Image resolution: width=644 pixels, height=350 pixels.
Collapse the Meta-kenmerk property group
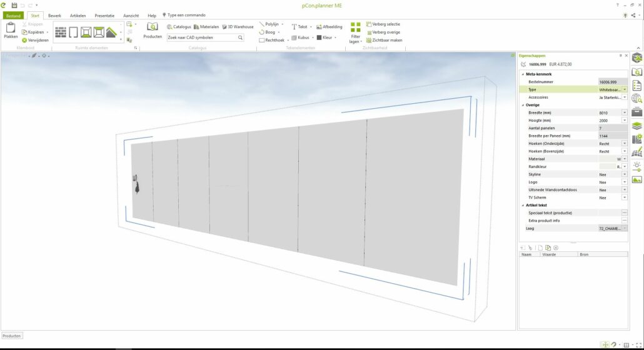pyautogui.click(x=523, y=74)
